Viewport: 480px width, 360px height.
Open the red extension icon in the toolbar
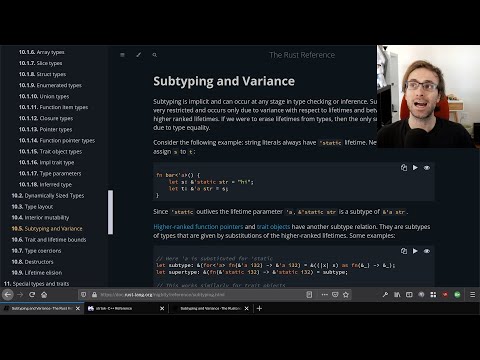click(x=445, y=295)
